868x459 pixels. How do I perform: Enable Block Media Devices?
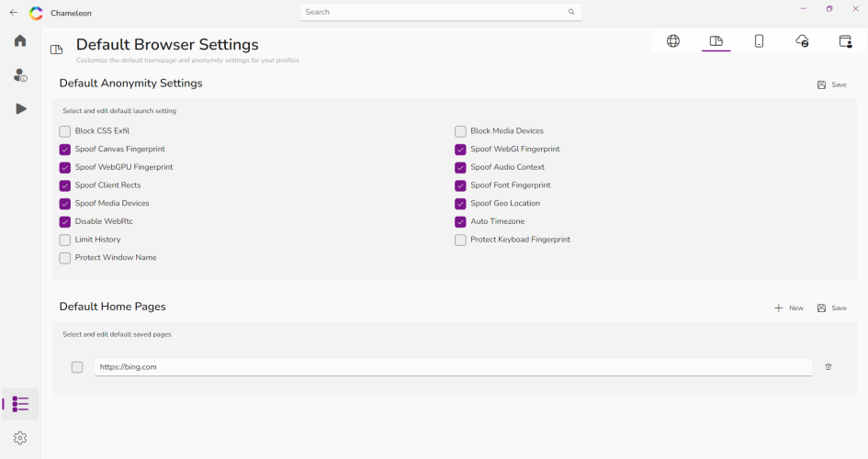tap(460, 131)
